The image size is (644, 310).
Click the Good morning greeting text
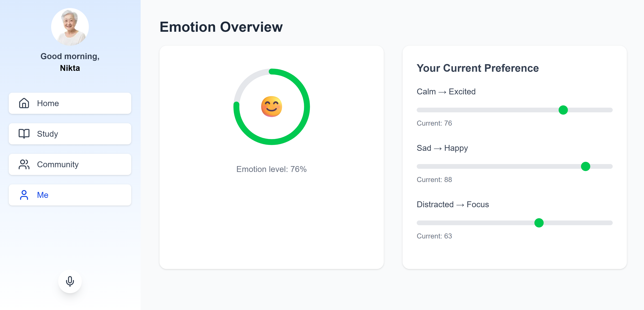(70, 56)
